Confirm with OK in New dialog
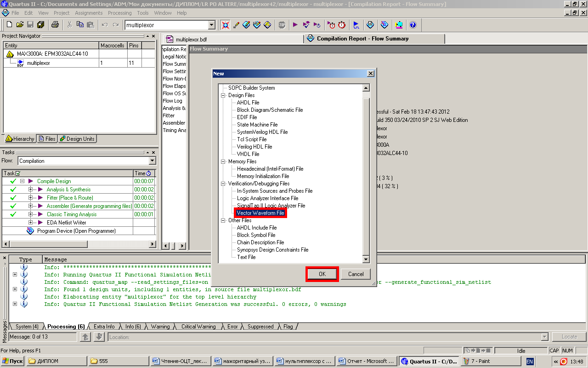The image size is (588, 368). (322, 274)
